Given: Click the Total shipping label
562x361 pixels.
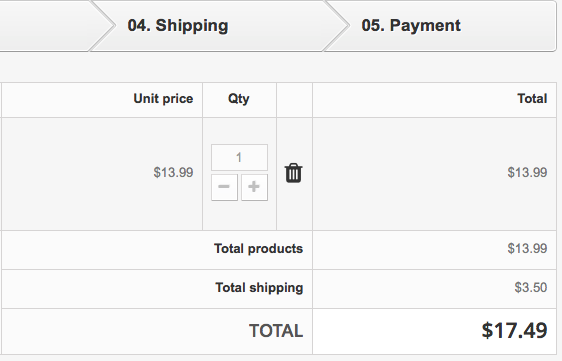Looking at the screenshot, I should 259,288.
